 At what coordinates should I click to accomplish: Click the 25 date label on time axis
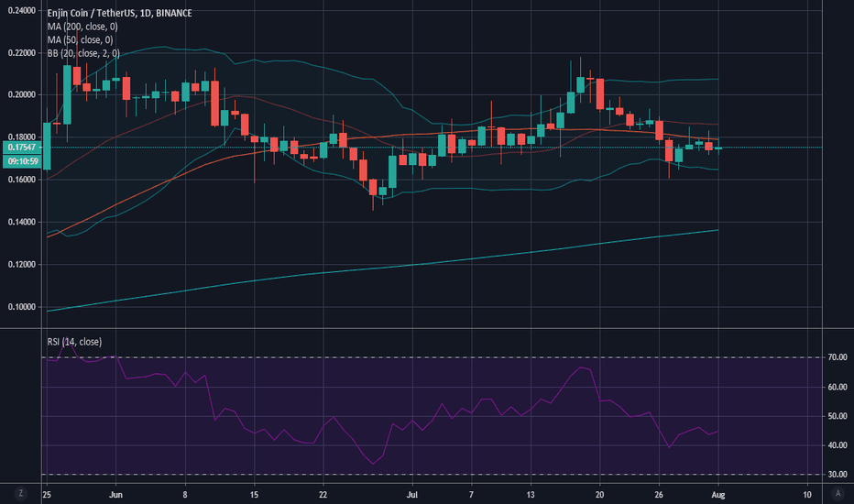[47, 495]
